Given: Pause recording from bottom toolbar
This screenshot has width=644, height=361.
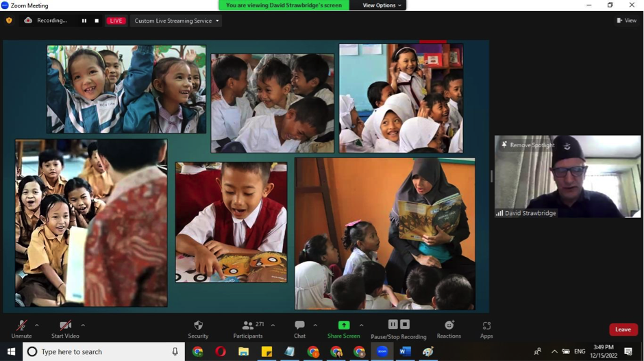Looking at the screenshot, I should 393,325.
